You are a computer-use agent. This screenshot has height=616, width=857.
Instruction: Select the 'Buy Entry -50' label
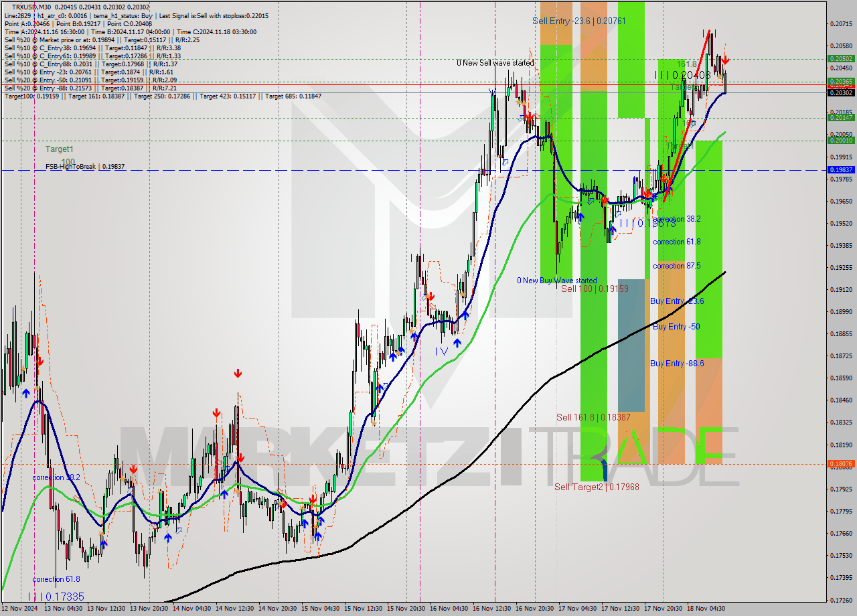click(x=676, y=326)
